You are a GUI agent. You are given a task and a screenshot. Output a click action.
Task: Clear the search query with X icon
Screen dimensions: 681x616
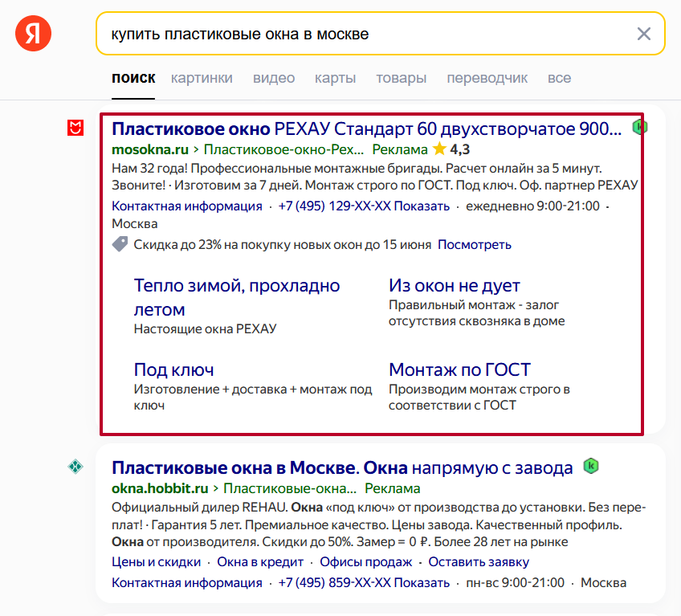tap(643, 34)
